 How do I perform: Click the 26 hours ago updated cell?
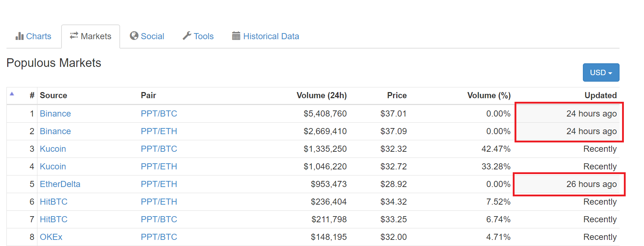(592, 184)
